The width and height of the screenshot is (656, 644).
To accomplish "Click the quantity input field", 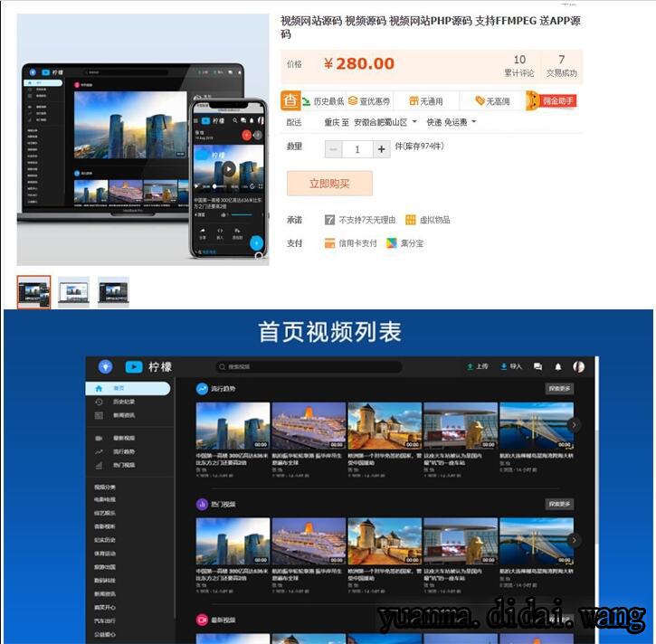I will (x=357, y=149).
